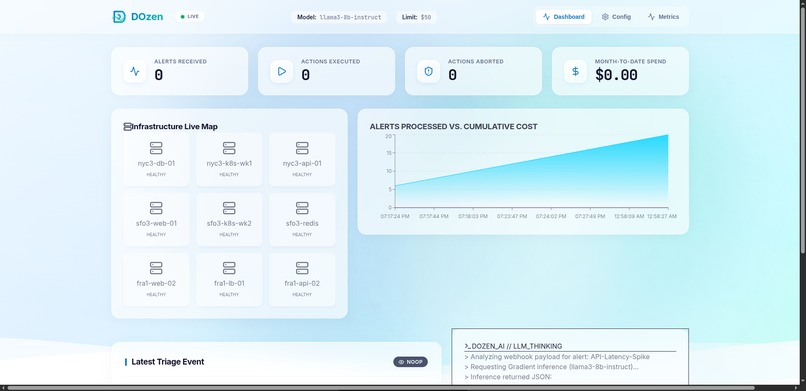The image size is (806, 391).
Task: Click the DOzen brand name text
Action: (147, 17)
